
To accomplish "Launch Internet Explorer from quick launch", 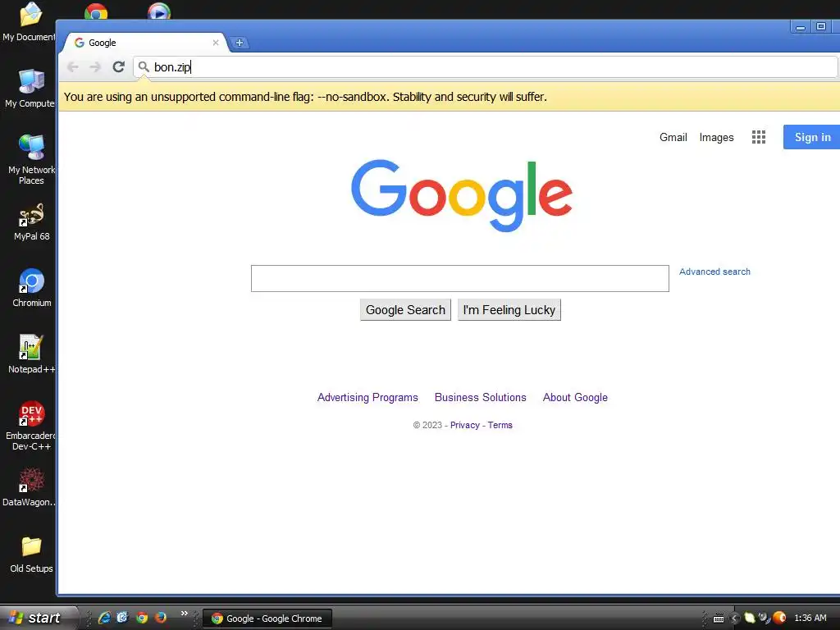I will [104, 618].
